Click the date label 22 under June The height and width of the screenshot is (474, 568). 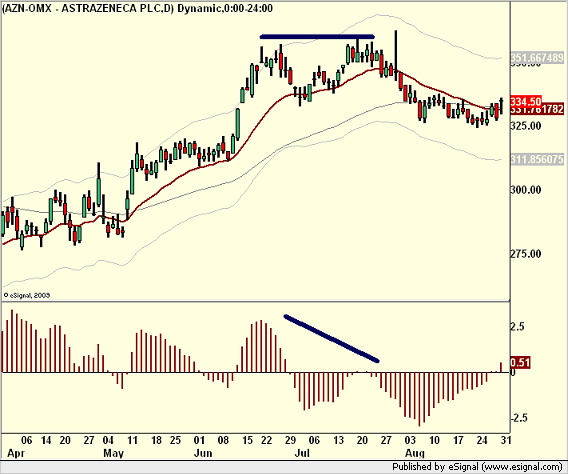tap(266, 440)
